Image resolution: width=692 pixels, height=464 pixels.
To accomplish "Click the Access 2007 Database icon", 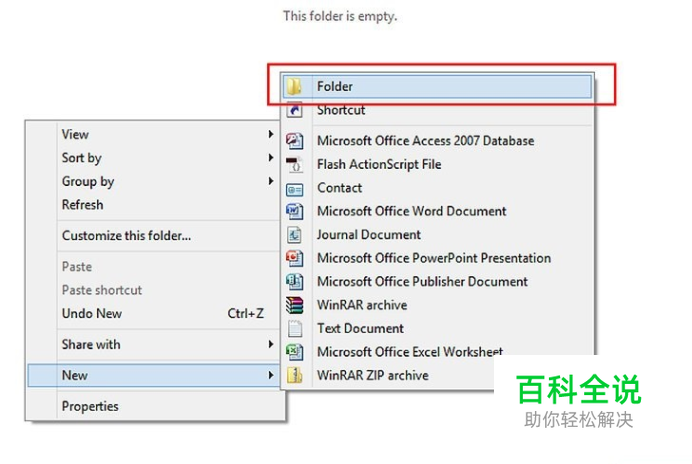I will pos(294,141).
